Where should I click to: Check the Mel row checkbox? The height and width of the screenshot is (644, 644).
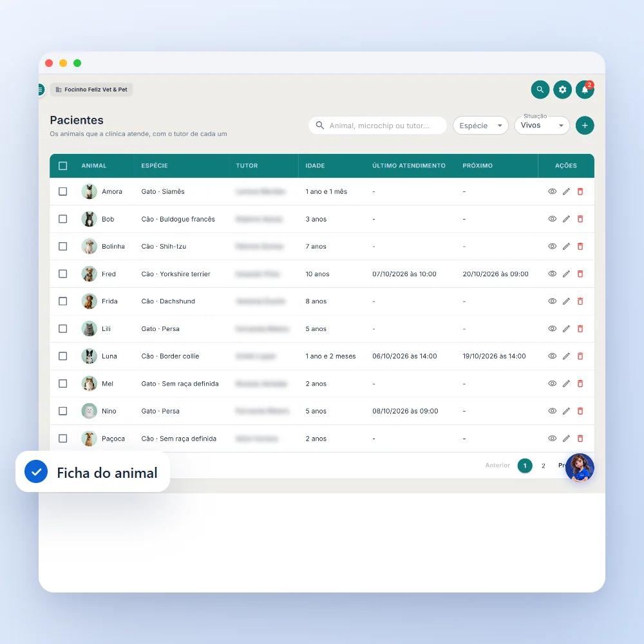pyautogui.click(x=63, y=384)
